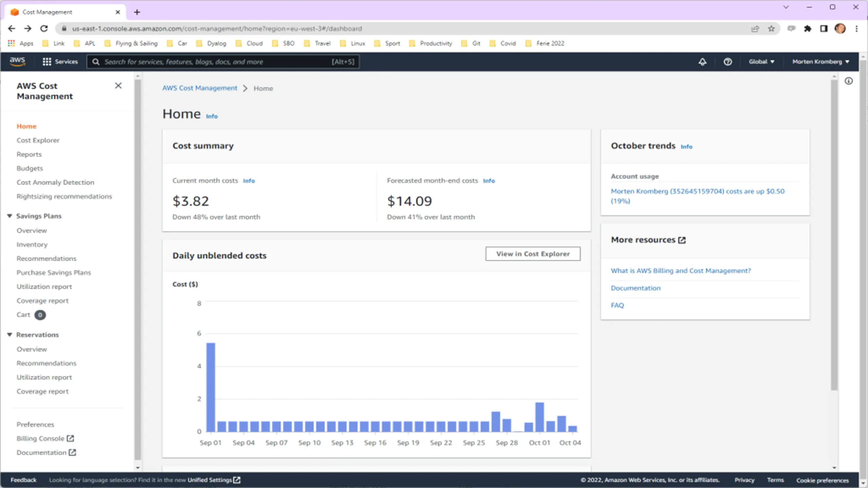This screenshot has width=868, height=488.
Task: Open the Global region dropdown
Action: coord(761,62)
